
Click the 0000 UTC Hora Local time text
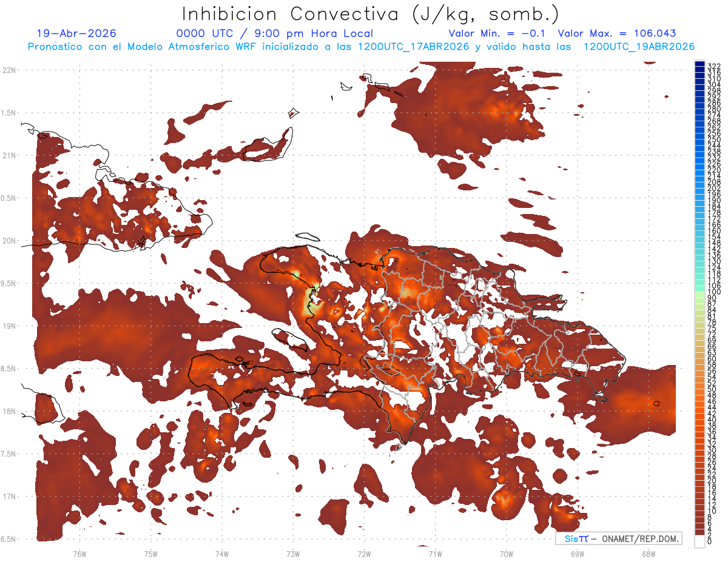coord(274,33)
